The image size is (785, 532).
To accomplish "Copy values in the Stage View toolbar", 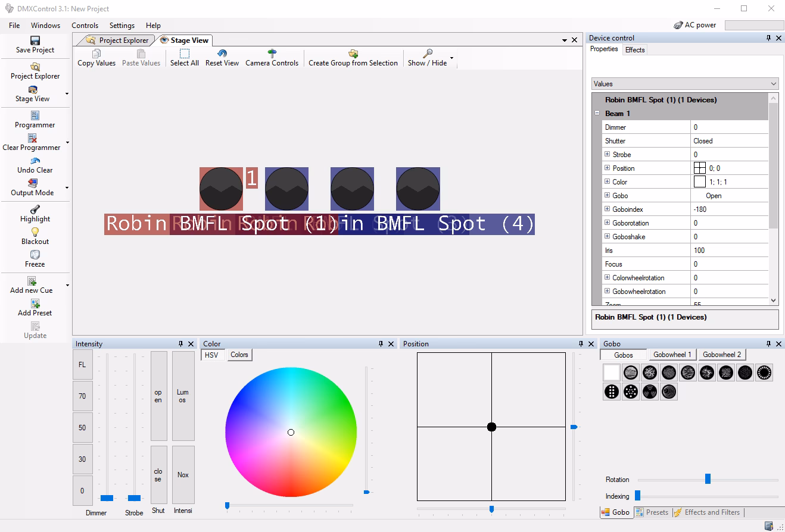I will coord(96,58).
